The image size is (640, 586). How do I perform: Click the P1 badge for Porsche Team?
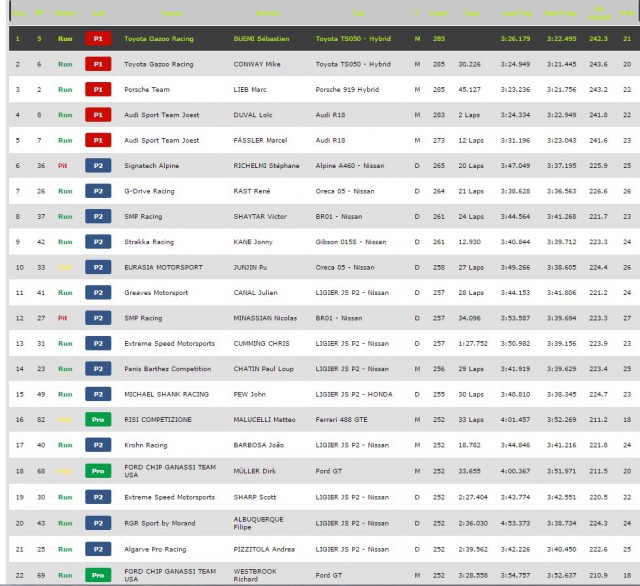[98, 89]
